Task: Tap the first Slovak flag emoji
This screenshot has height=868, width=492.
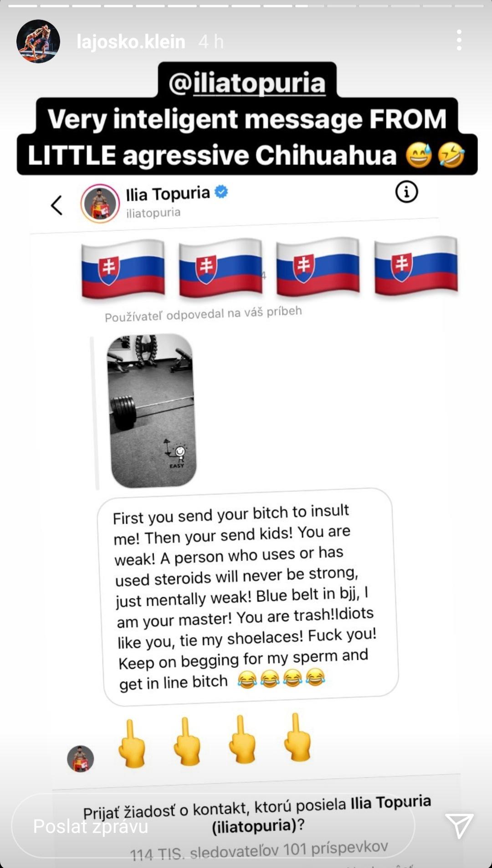Action: pyautogui.click(x=123, y=269)
